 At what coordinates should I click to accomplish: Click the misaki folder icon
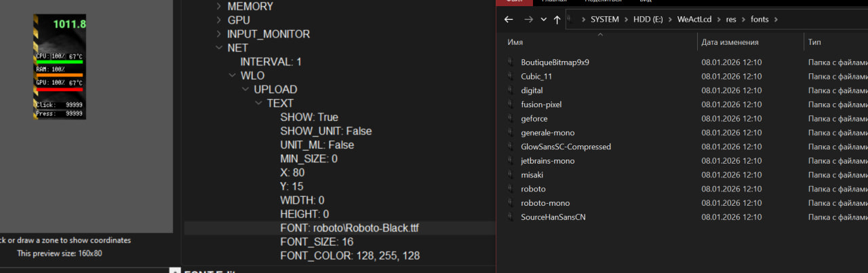pos(511,175)
